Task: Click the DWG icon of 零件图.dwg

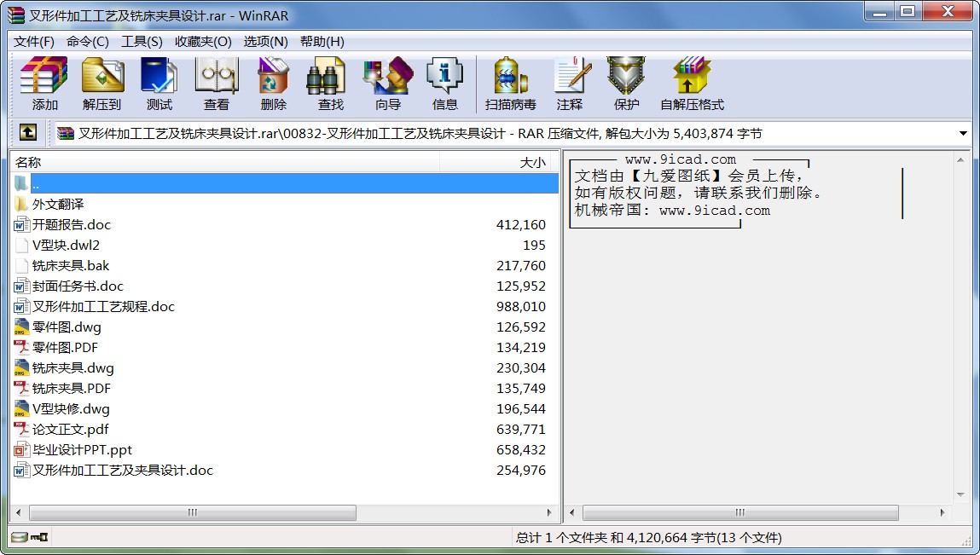Action: 21,327
